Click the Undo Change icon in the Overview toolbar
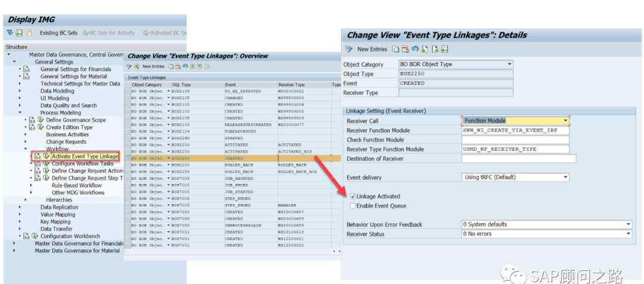This screenshot has width=644, height=284. [x=185, y=67]
